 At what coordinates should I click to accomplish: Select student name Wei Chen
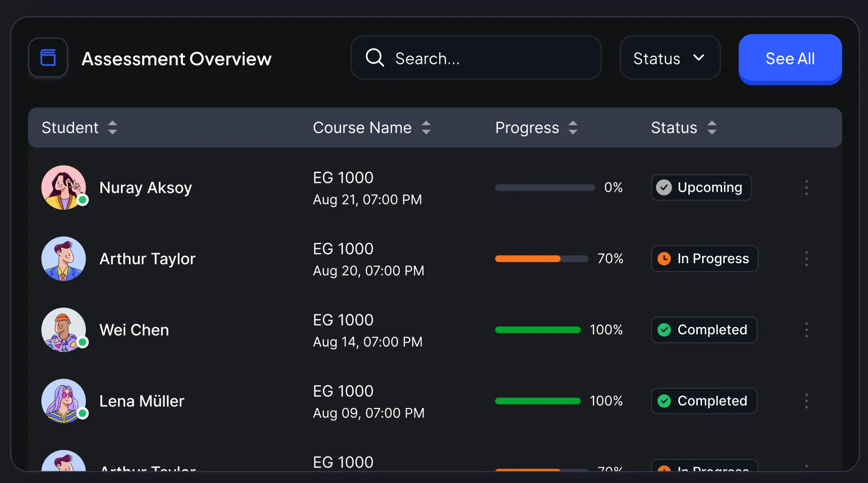pyautogui.click(x=134, y=330)
